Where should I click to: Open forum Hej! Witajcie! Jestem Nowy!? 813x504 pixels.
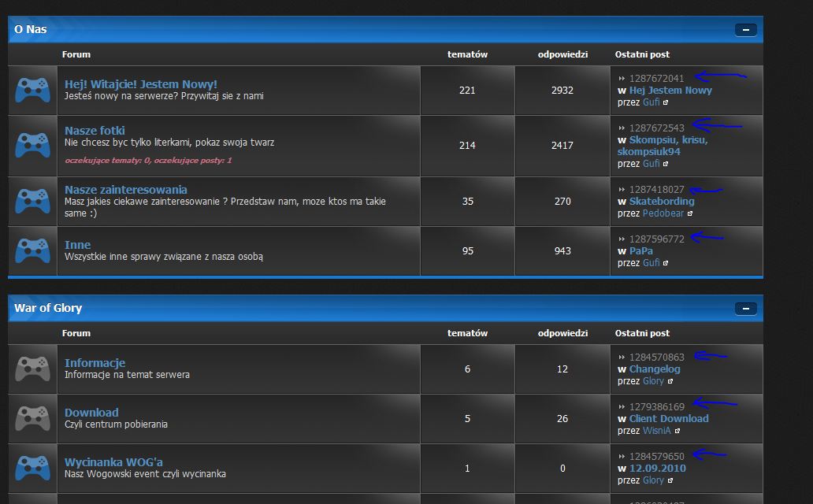coord(140,84)
